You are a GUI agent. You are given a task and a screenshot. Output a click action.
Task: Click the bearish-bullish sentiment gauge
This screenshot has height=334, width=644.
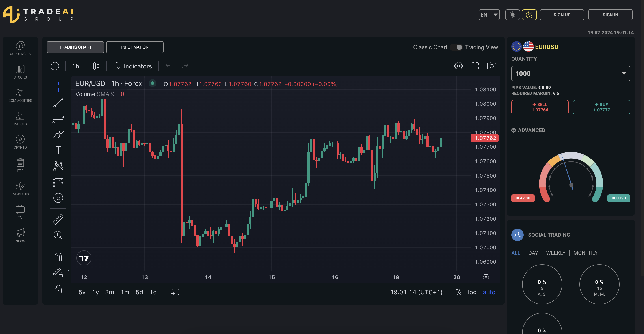571,177
